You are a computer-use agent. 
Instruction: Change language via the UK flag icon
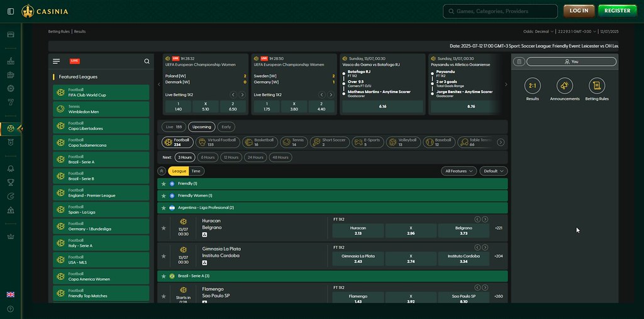click(x=11, y=295)
